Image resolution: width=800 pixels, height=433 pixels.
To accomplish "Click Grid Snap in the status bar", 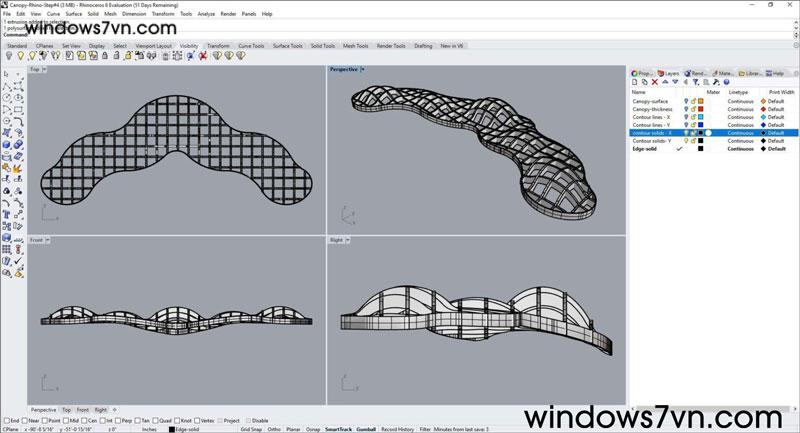I will click(251, 429).
